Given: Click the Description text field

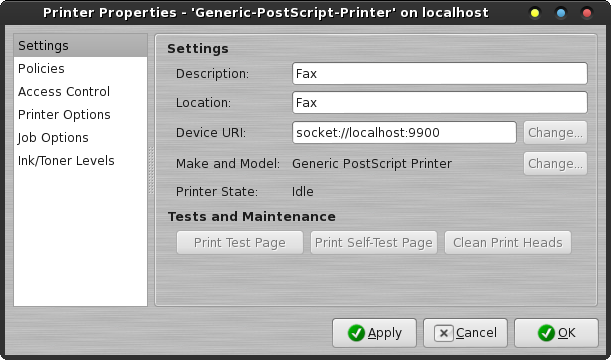Looking at the screenshot, I should pyautogui.click(x=440, y=74).
